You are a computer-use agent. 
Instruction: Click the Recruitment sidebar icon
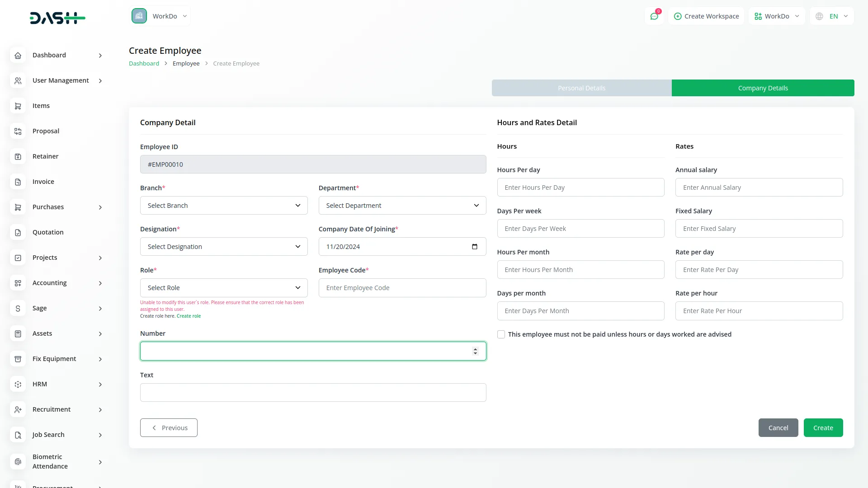(18, 409)
